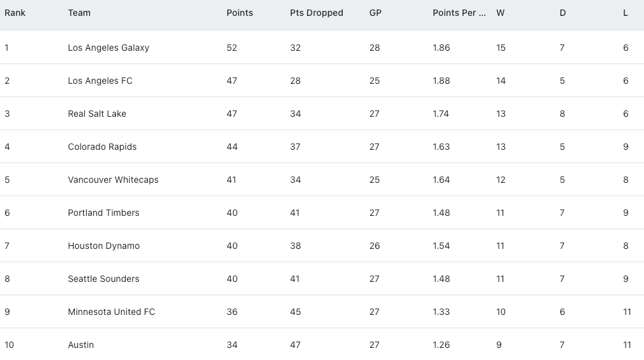Viewport: 644px width, 360px height.
Task: Click the Colorado Rapids team name
Action: 102,147
